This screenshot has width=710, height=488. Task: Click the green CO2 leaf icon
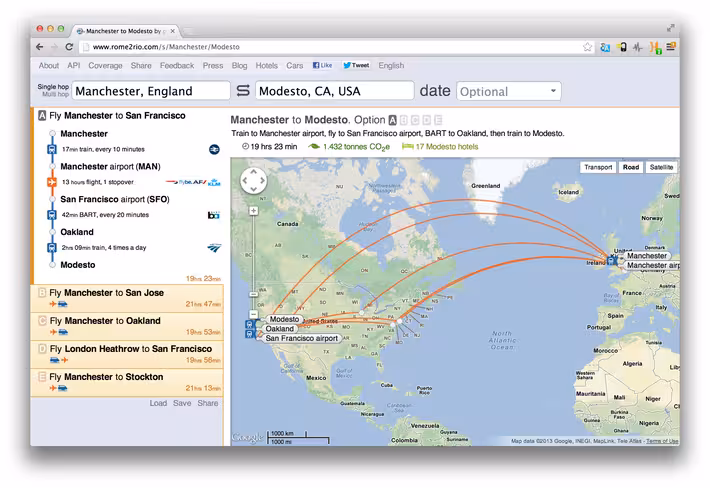[314, 146]
